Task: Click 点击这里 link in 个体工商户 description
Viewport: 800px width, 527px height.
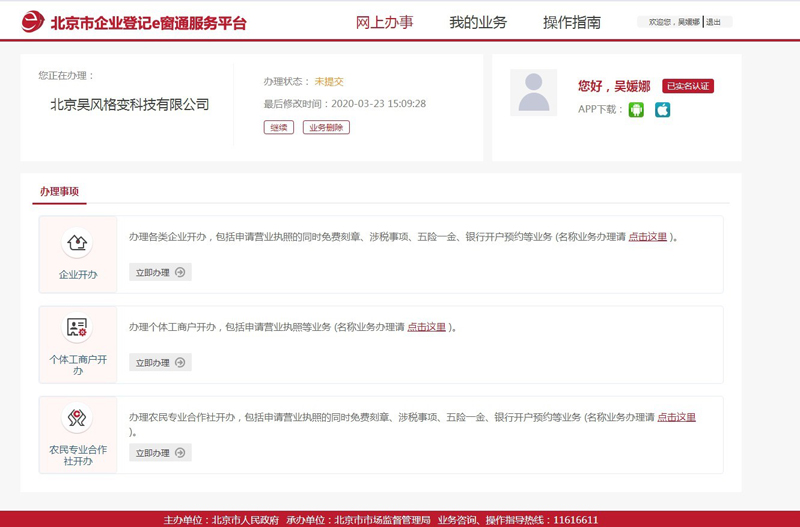Action: 426,327
